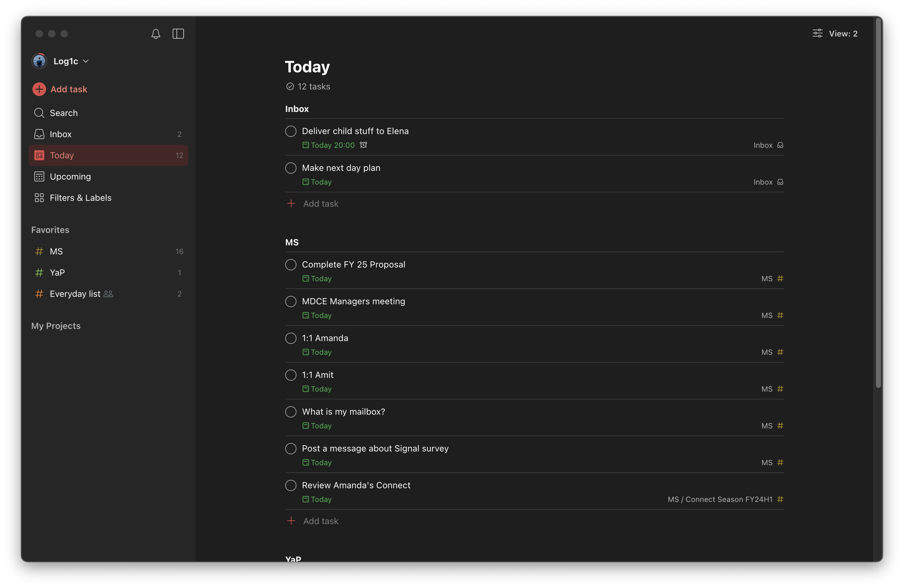
Task: Click the inbox icon beside Make next day plan
Action: pos(780,182)
